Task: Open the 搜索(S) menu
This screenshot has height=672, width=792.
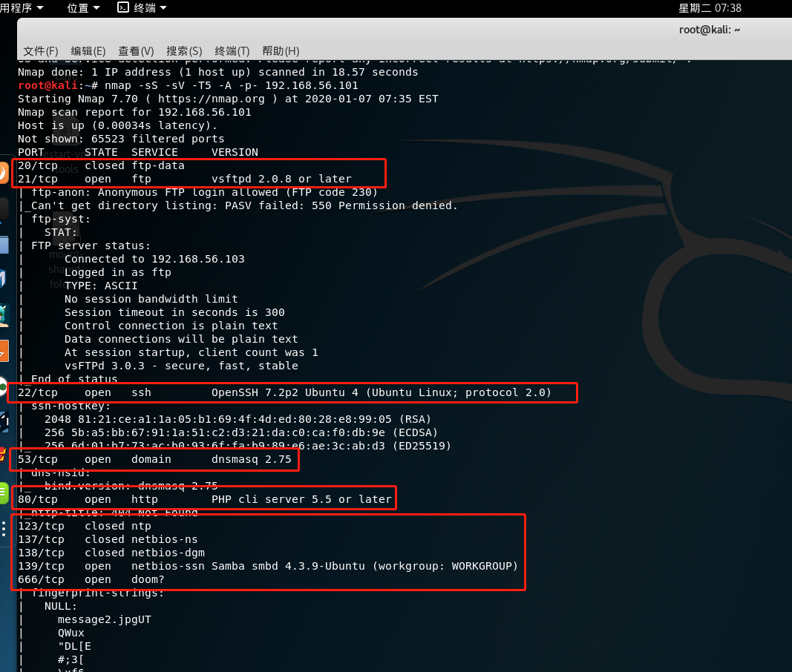Action: point(184,51)
